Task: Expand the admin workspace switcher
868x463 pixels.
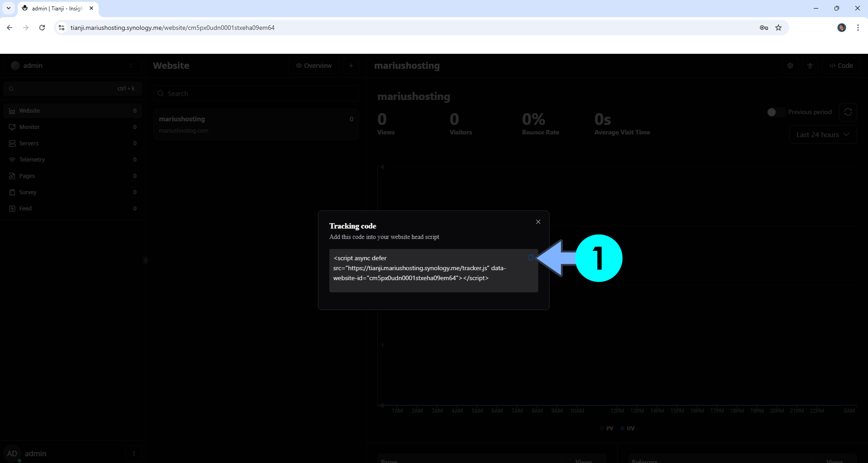Action: [72, 66]
